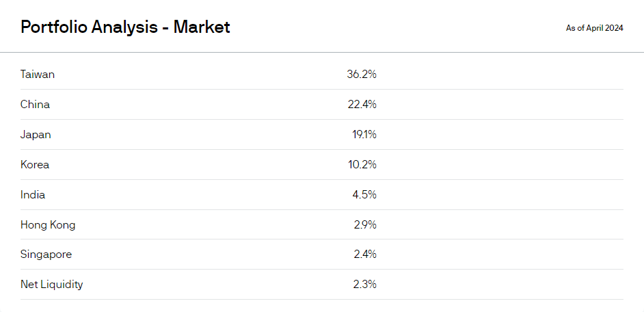This screenshot has height=312, width=644.
Task: Select the Singapore market row label
Action: coord(46,255)
